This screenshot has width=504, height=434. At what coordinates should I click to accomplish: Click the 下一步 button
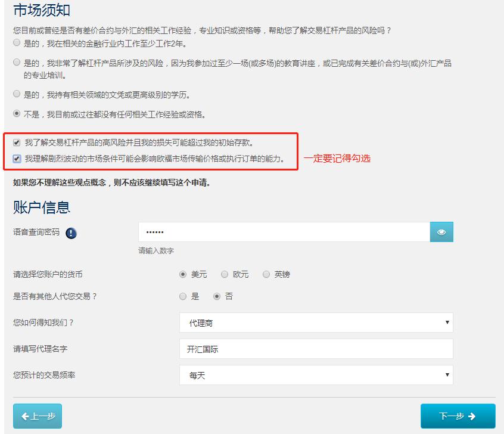coord(457,417)
